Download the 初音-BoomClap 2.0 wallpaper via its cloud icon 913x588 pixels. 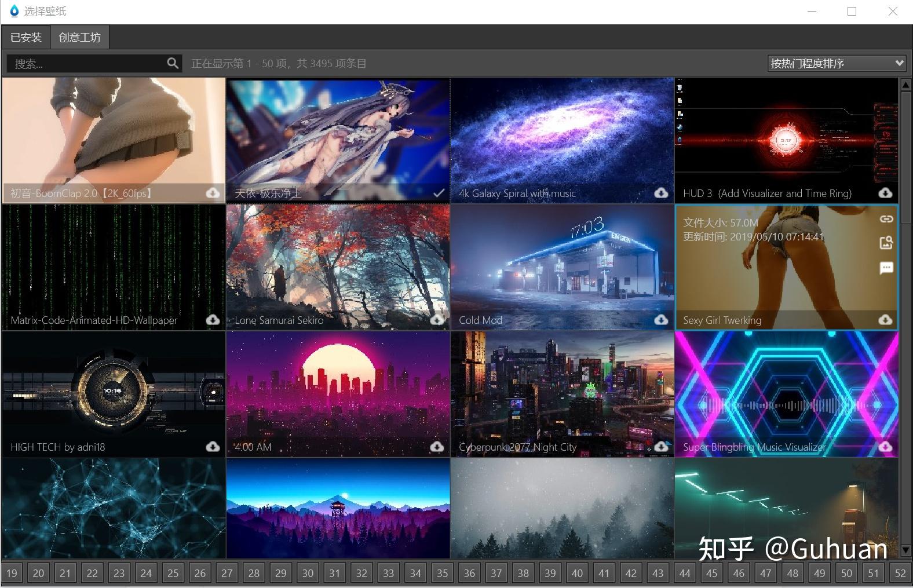coord(213,193)
